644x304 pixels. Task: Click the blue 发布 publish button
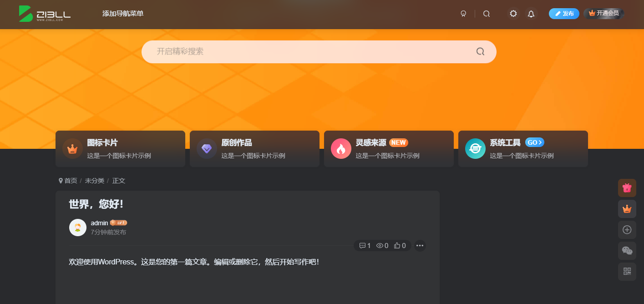(x=564, y=14)
